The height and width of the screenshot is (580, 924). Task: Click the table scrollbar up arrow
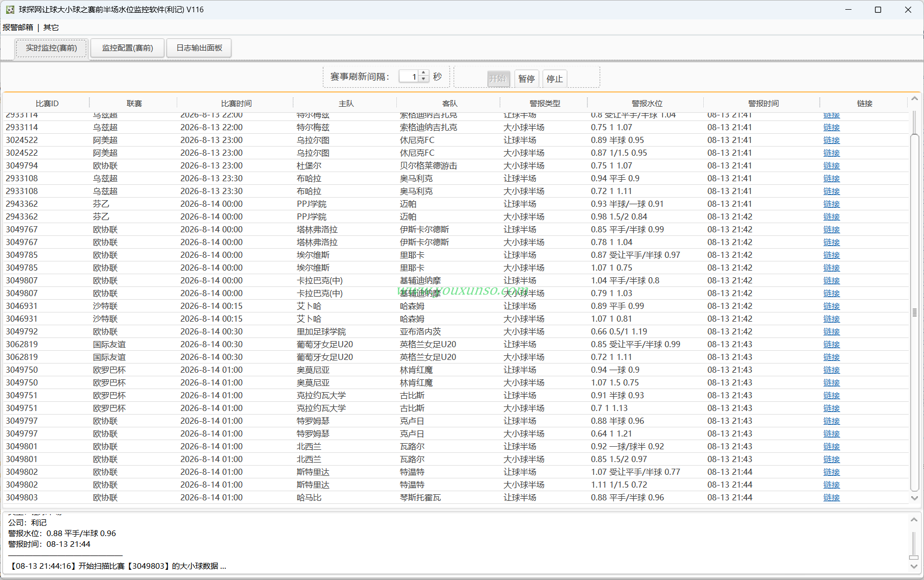coord(914,99)
